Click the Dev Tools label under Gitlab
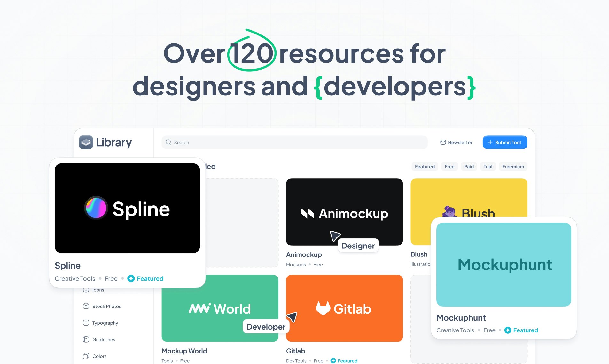This screenshot has height=364, width=609. tap(296, 361)
